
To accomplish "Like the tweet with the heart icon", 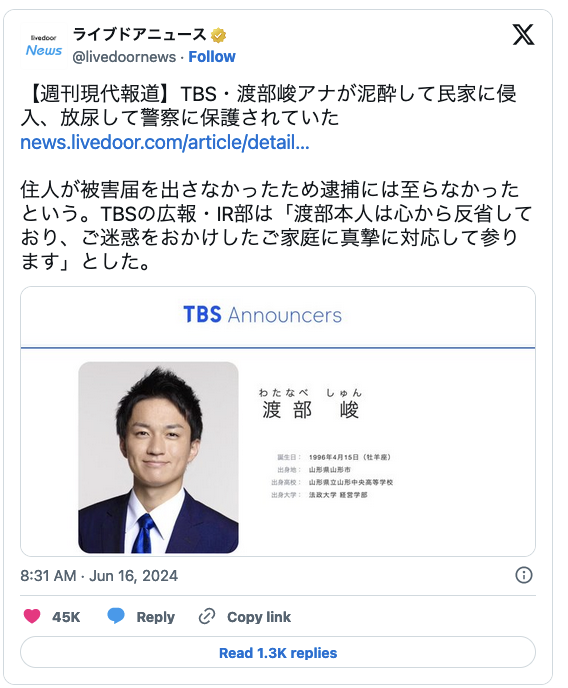I will tap(32, 616).
